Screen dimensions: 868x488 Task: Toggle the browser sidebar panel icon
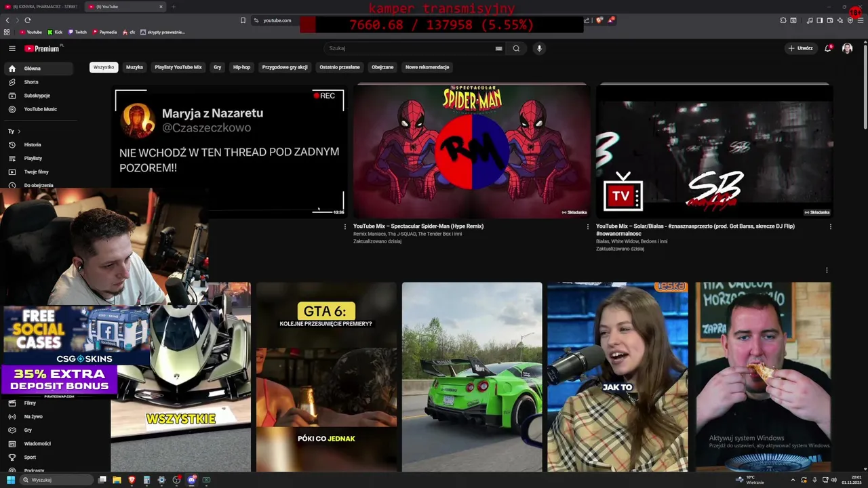point(819,20)
